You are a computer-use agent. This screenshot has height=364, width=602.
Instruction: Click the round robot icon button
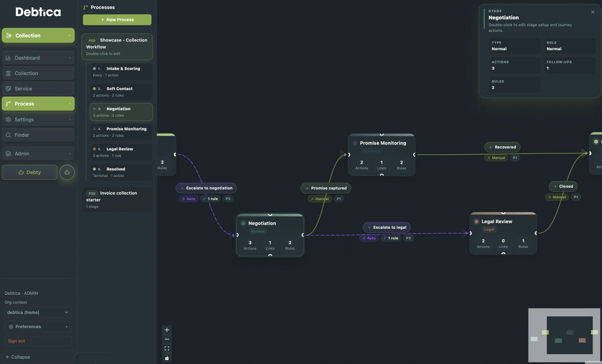point(67,172)
